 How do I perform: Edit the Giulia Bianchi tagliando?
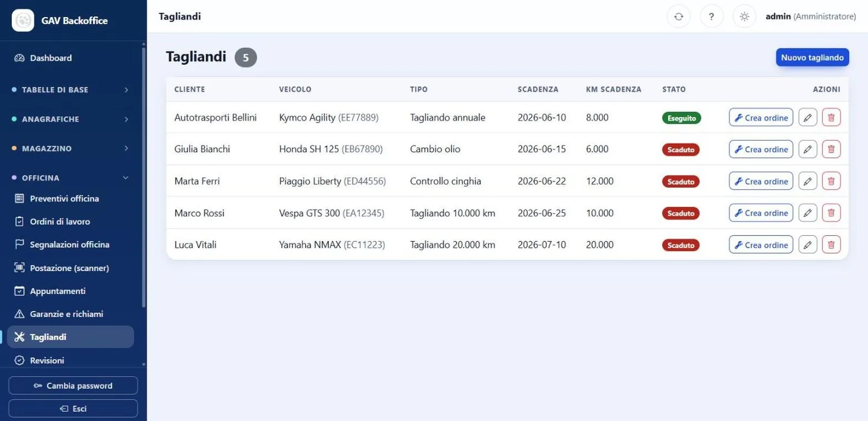tap(808, 149)
